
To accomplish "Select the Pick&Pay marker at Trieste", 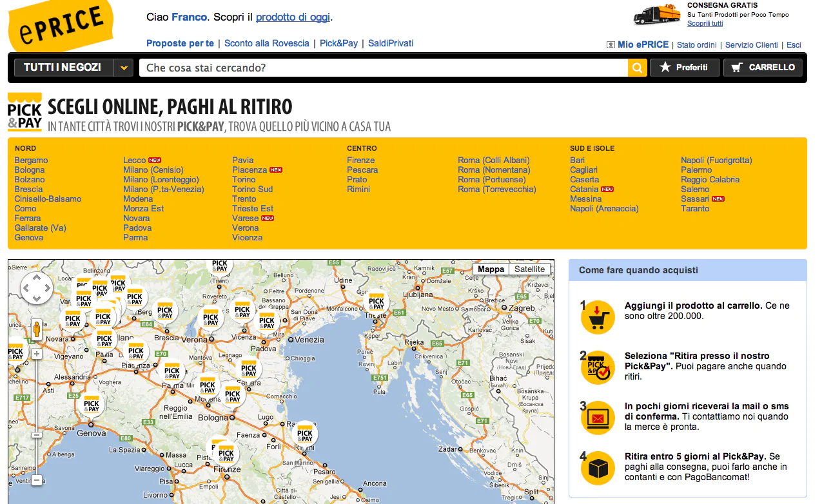I will point(377,302).
